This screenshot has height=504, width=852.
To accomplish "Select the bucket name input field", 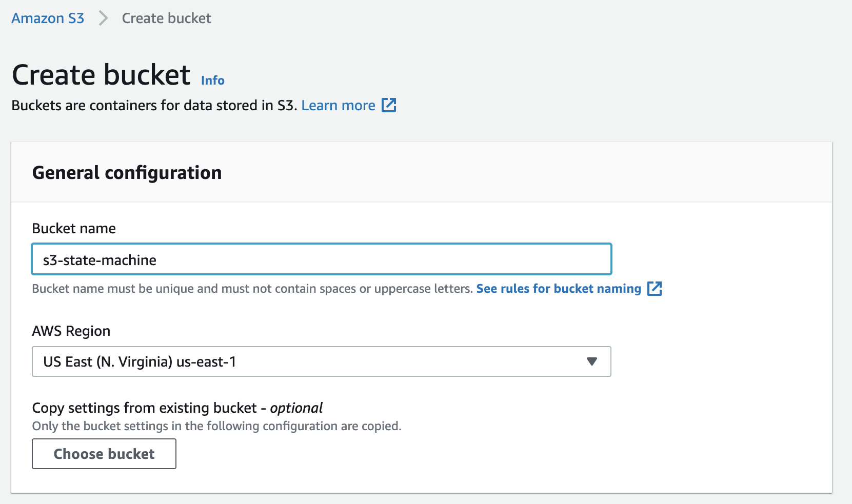I will tap(322, 259).
